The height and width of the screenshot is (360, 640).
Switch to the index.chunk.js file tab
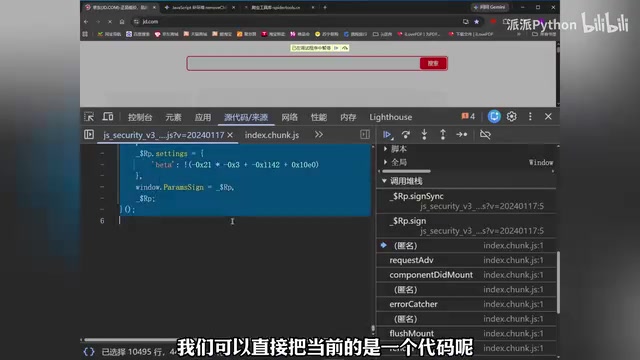point(272,135)
